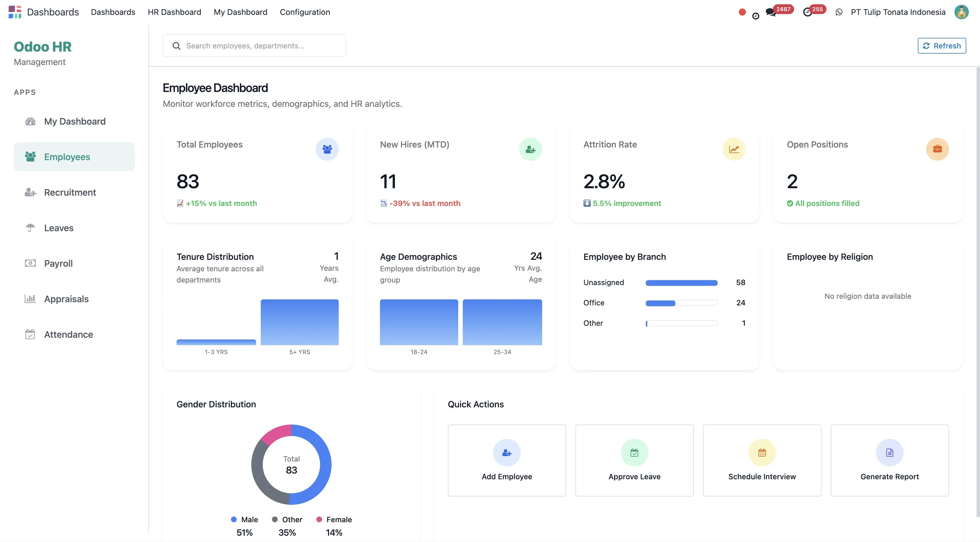Screen dimensions: 980x542
Task: Click the red recording status dot
Action: point(742,12)
